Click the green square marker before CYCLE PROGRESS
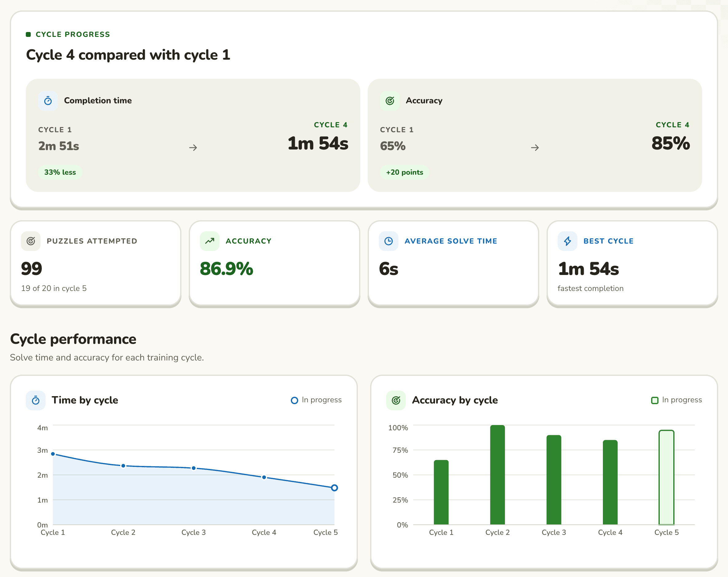 (x=28, y=34)
